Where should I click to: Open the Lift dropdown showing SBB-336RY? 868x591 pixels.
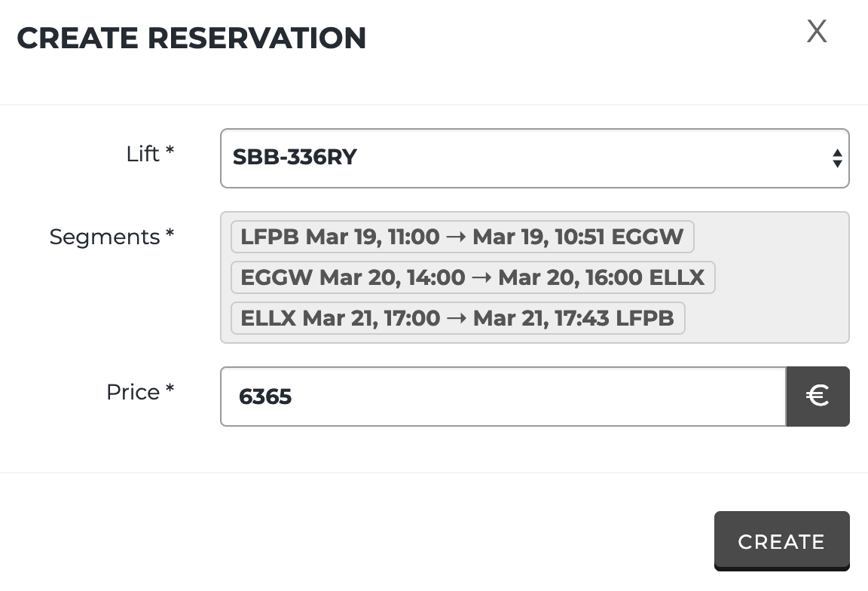[x=527, y=158]
